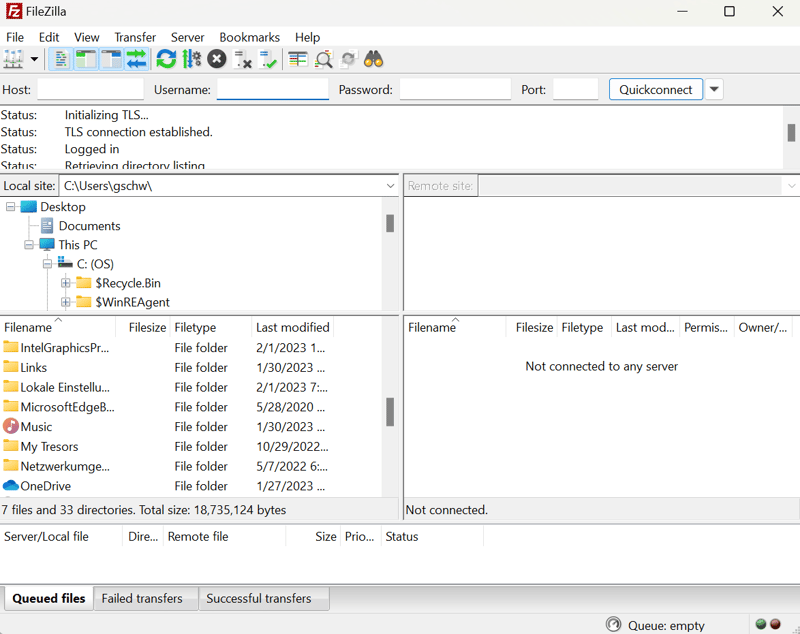This screenshot has width=800, height=634.
Task: Collapse the C: (OS) drive node
Action: tap(47, 264)
